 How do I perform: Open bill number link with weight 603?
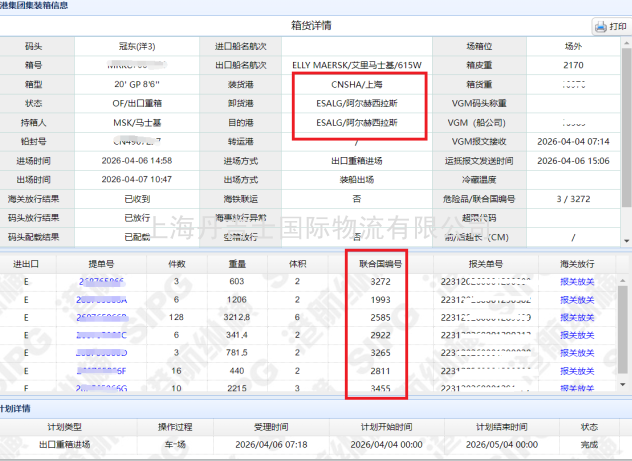102,282
